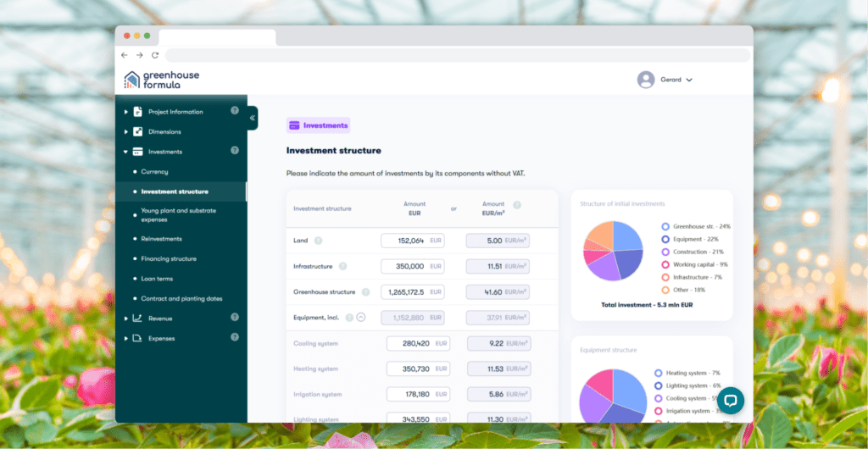
Task: Click help icon beside Land row
Action: click(319, 241)
